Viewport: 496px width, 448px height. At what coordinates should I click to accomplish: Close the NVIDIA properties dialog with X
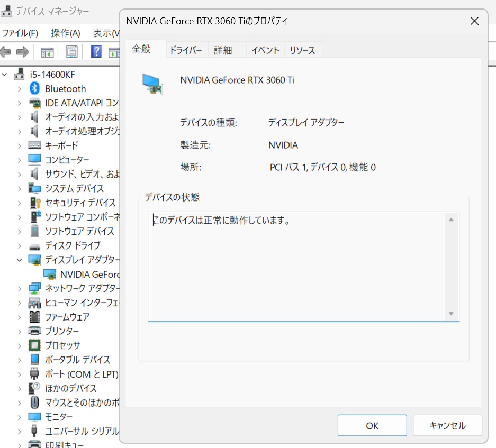(x=474, y=21)
